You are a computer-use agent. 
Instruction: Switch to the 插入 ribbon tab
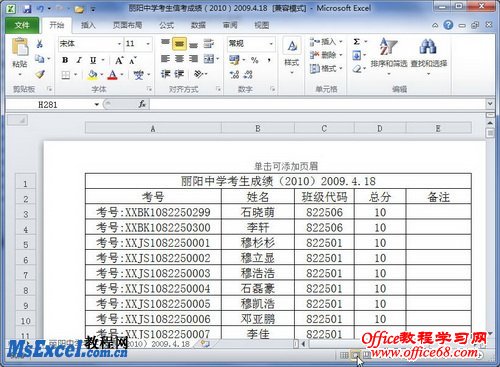tap(88, 25)
